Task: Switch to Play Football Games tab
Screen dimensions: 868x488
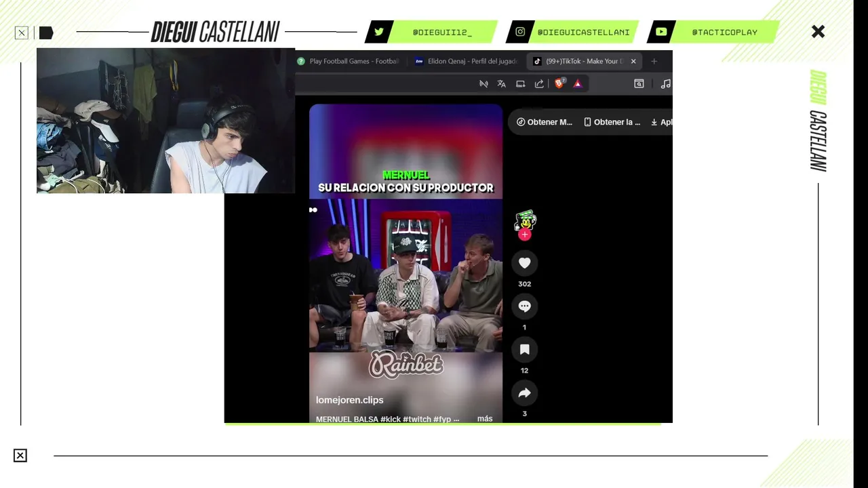Action: pyautogui.click(x=349, y=61)
